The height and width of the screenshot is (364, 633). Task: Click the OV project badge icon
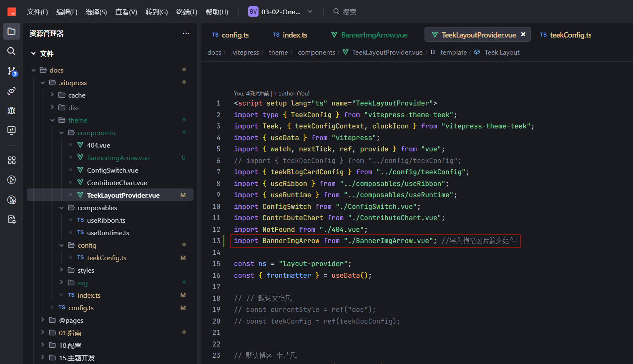click(253, 12)
